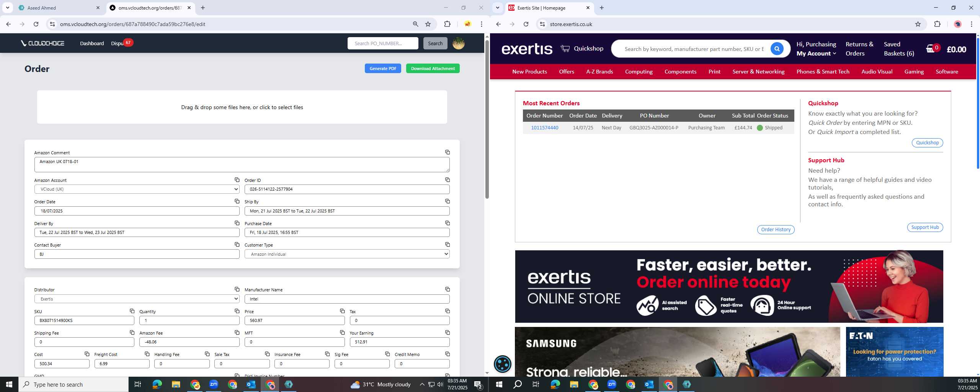The image size is (980, 392).
Task: Click the OMS page vertical scrollbar
Action: [487, 119]
